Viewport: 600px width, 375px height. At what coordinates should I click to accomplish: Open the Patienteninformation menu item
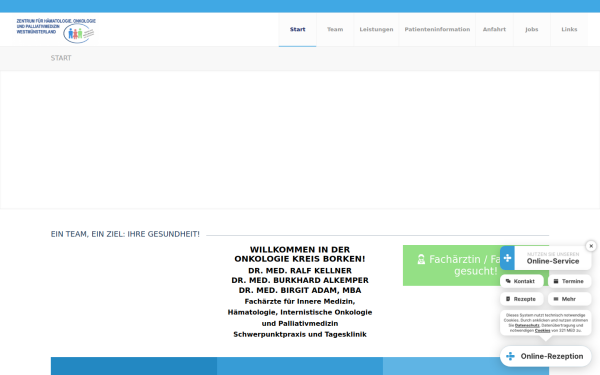(x=437, y=29)
